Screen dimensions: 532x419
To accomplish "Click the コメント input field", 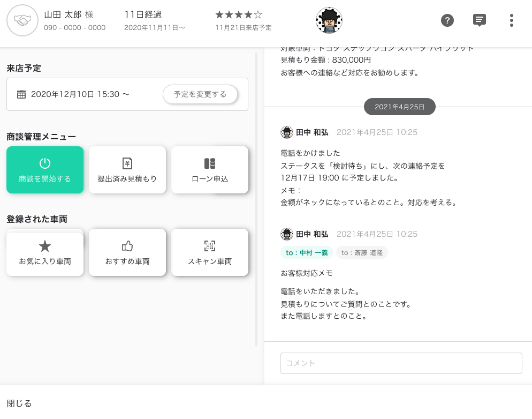I will [401, 363].
